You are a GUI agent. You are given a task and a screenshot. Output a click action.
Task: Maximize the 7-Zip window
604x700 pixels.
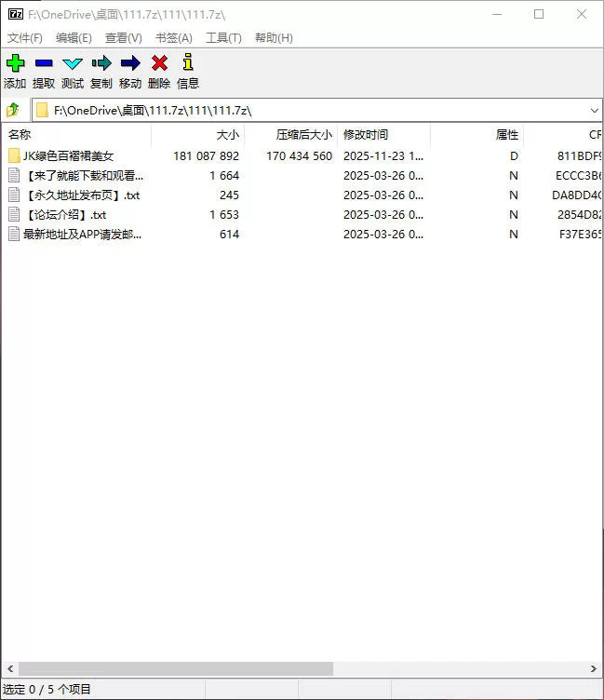coord(539,14)
